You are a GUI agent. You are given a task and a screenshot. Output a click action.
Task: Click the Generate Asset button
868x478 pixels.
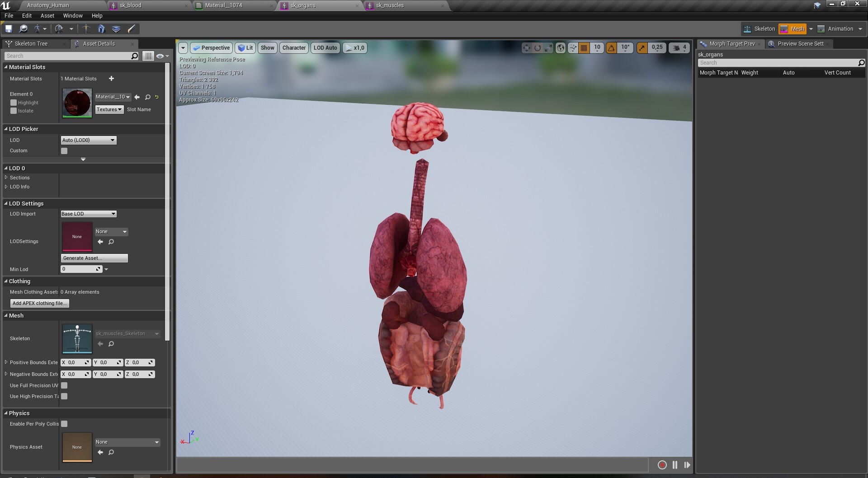tap(94, 258)
